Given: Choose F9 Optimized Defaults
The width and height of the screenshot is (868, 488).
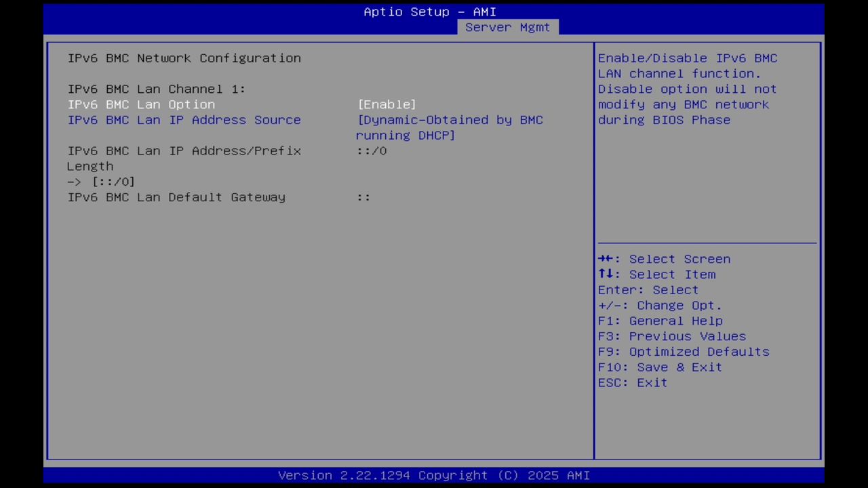Looking at the screenshot, I should click(x=683, y=351).
